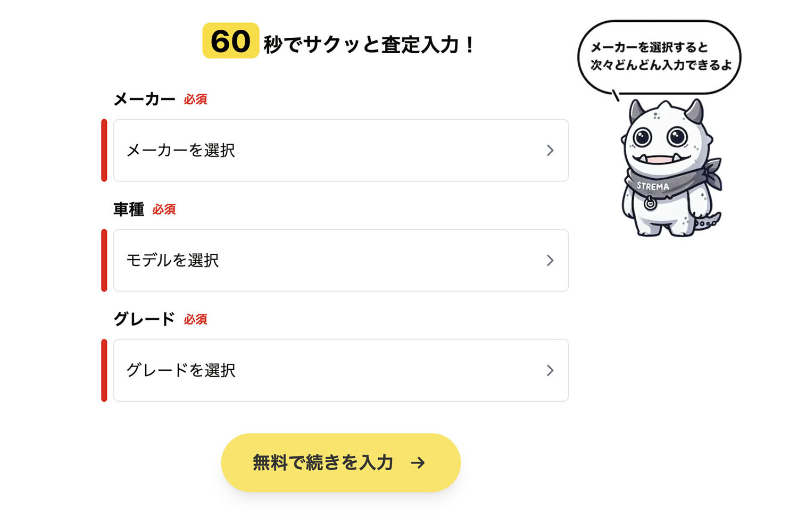Select the グレード field label
Screen dimensions: 798x532
coord(144,319)
